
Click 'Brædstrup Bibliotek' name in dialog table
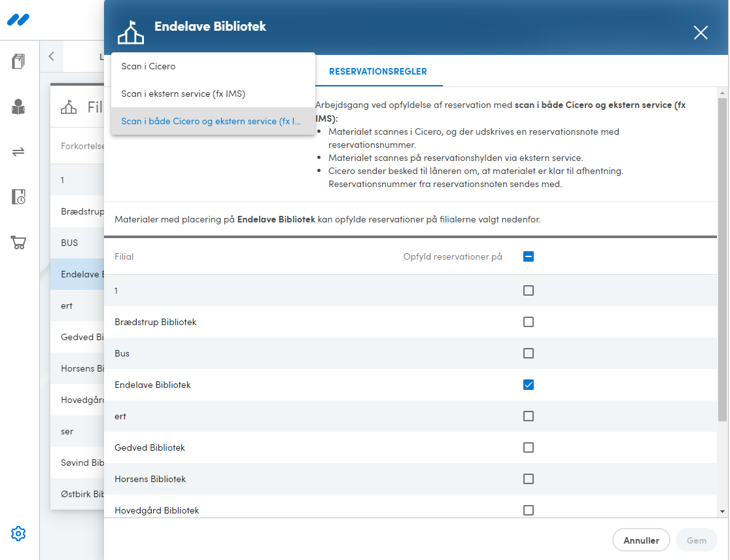point(156,322)
